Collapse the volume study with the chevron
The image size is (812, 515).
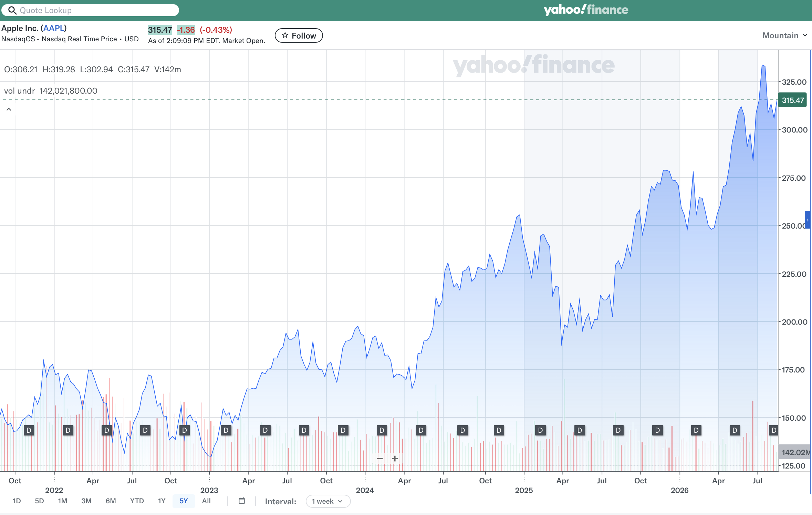(x=9, y=109)
